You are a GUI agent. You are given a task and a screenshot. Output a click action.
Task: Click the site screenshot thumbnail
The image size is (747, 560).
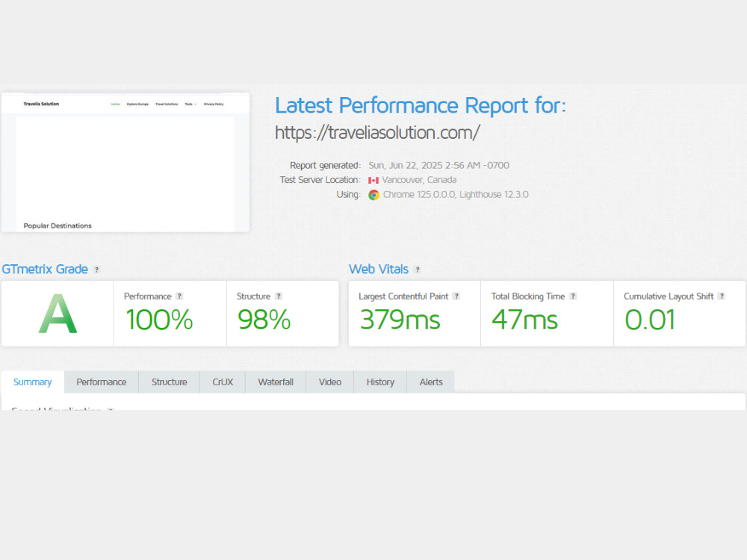click(125, 162)
